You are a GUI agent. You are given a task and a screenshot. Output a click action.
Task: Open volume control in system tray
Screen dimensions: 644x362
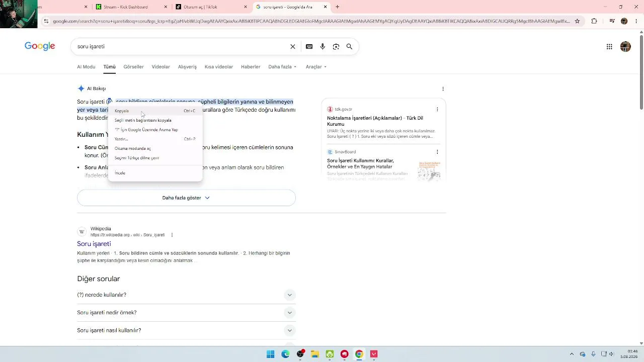point(612,354)
